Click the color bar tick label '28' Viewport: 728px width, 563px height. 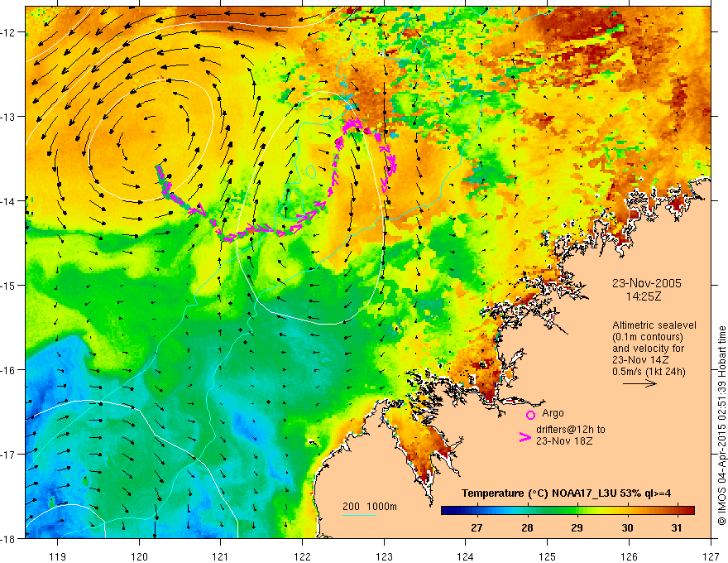click(x=527, y=527)
